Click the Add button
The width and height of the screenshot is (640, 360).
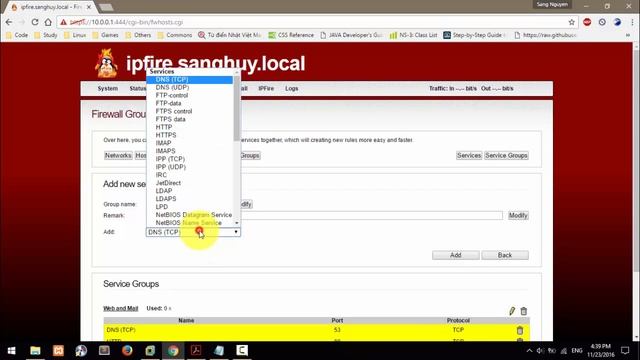456,255
